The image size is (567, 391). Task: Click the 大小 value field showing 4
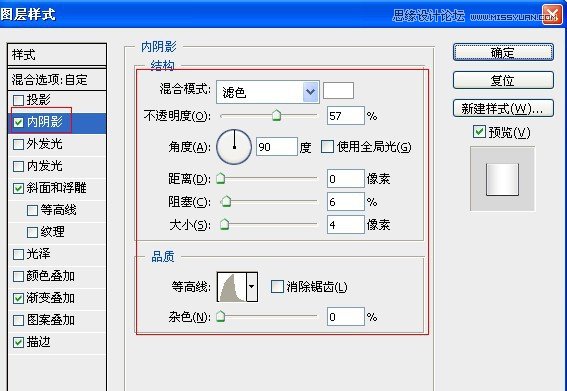point(346,225)
